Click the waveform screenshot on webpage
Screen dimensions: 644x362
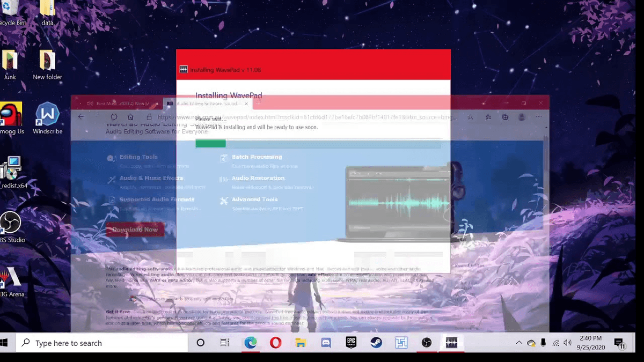point(398,203)
